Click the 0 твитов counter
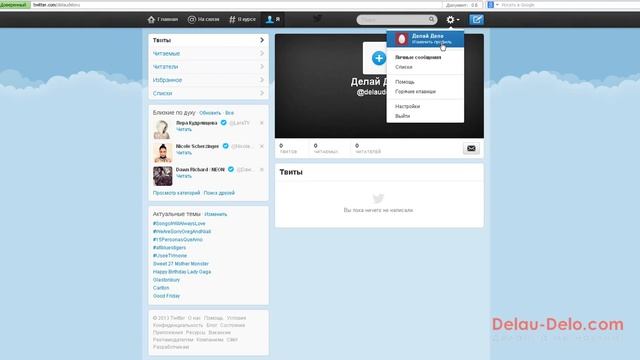The image size is (640, 360). pos(288,149)
